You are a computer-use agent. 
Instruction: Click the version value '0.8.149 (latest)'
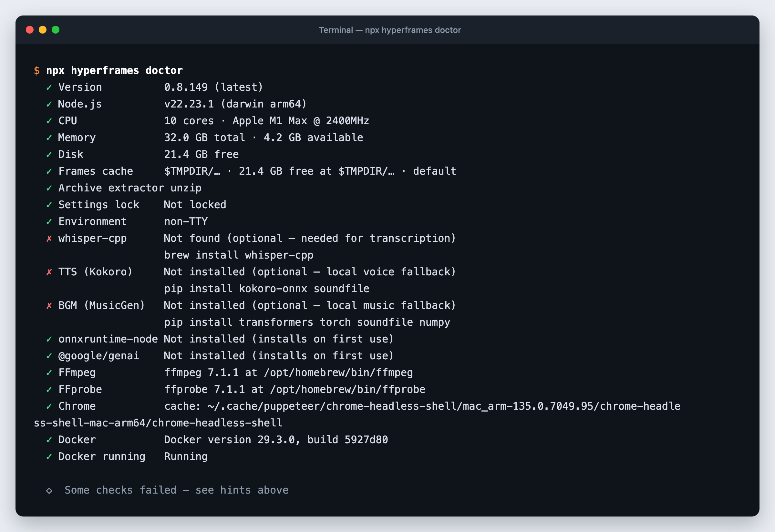coord(214,87)
